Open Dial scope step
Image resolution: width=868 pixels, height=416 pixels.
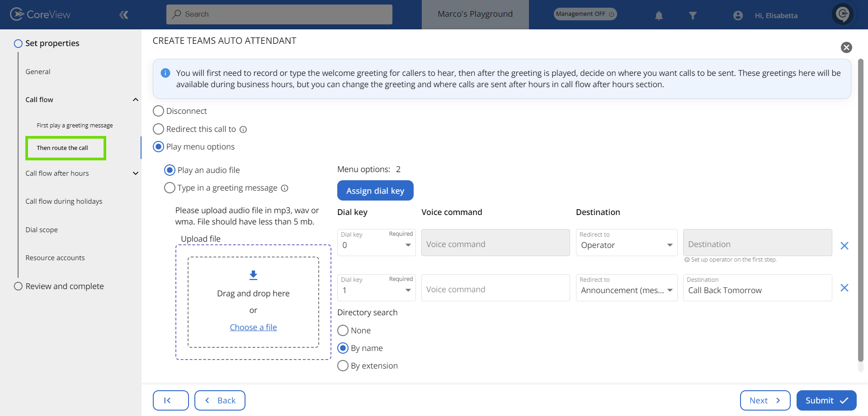42,230
